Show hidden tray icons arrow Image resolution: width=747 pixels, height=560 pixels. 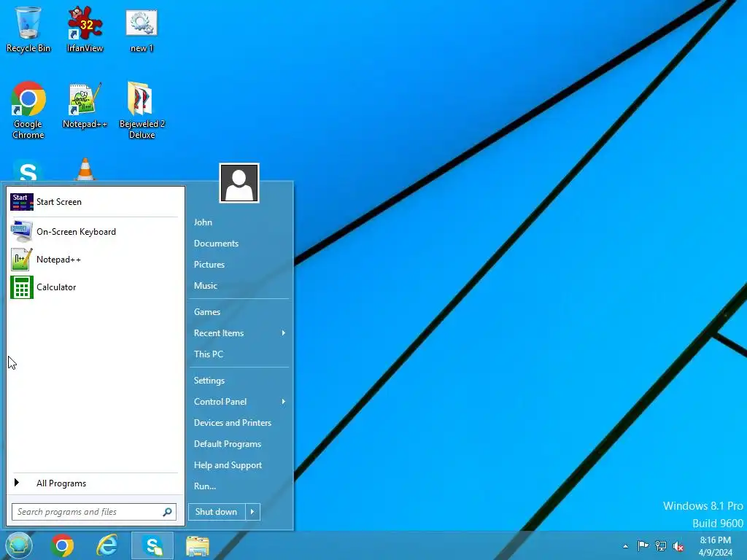[625, 546]
